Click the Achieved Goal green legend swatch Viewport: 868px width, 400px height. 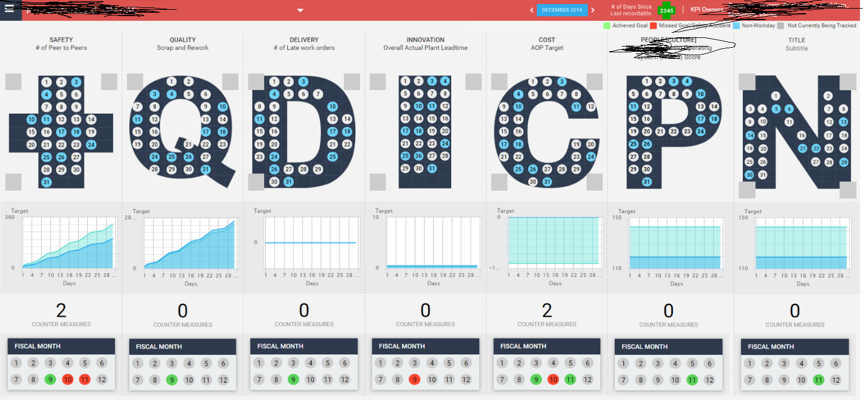click(x=607, y=26)
